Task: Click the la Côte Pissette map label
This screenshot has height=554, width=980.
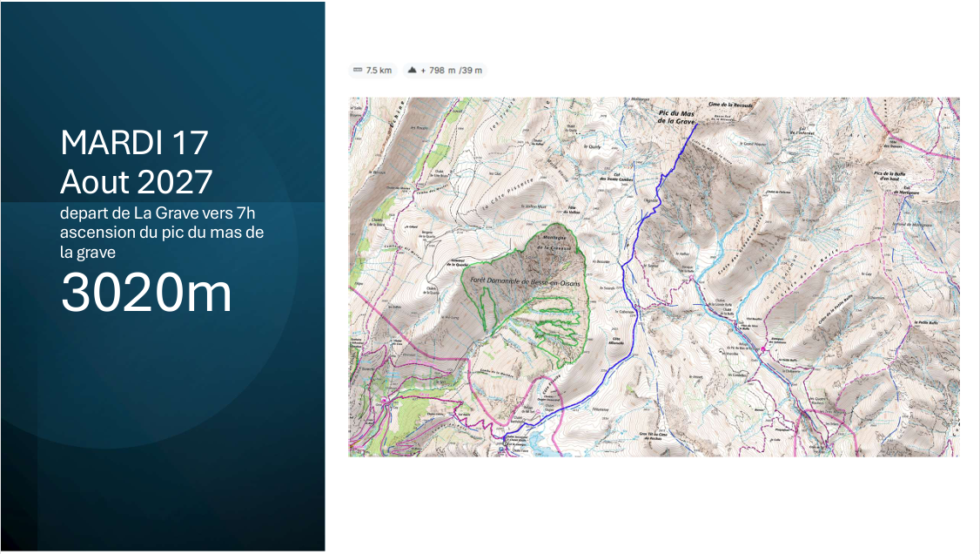Action: tap(509, 193)
